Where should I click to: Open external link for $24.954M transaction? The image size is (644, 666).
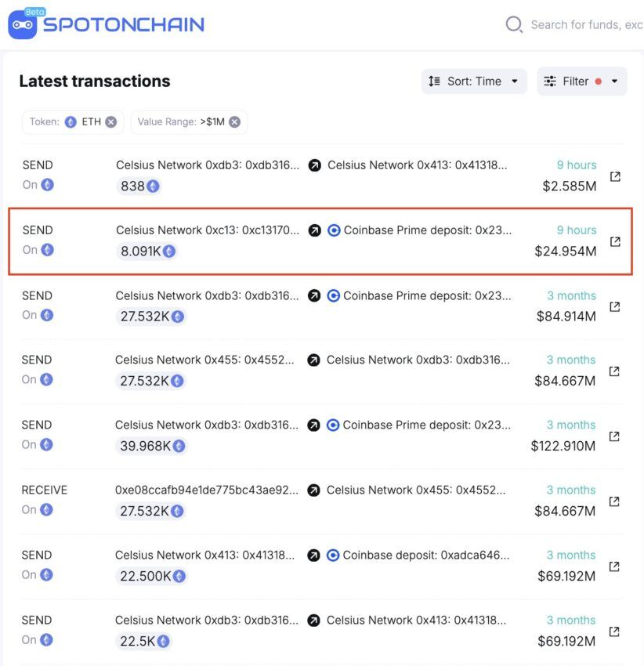point(615,242)
